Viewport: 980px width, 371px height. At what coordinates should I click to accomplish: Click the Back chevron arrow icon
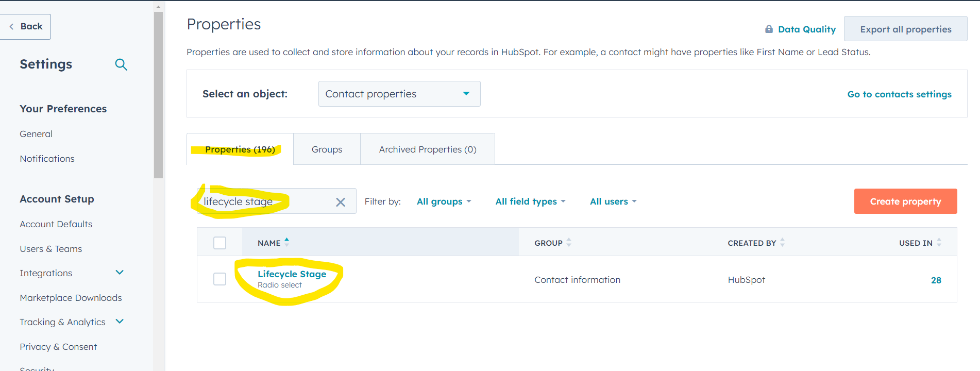[x=11, y=26]
